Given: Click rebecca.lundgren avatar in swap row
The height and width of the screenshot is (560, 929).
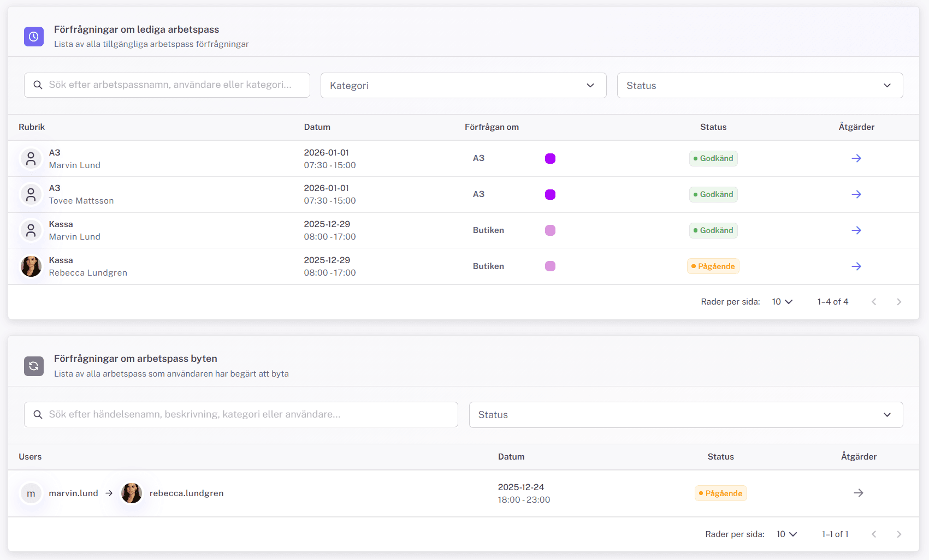Looking at the screenshot, I should tap(132, 493).
